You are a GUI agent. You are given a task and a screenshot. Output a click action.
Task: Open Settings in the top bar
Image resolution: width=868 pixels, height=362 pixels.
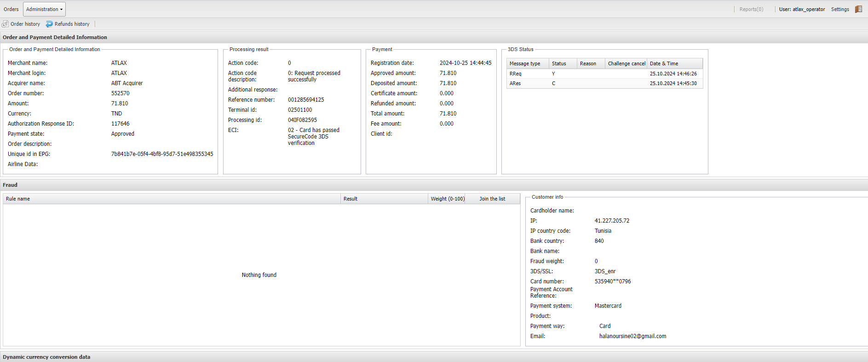click(839, 9)
